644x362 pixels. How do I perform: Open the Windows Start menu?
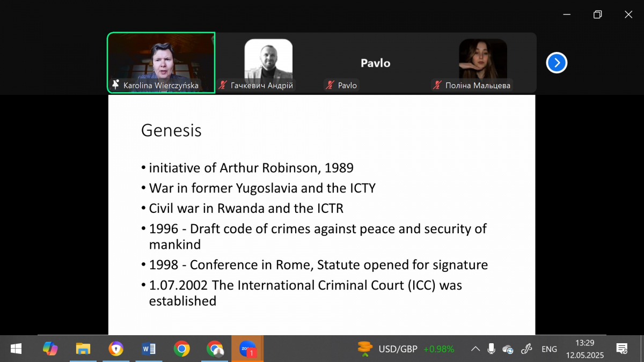[16, 349]
